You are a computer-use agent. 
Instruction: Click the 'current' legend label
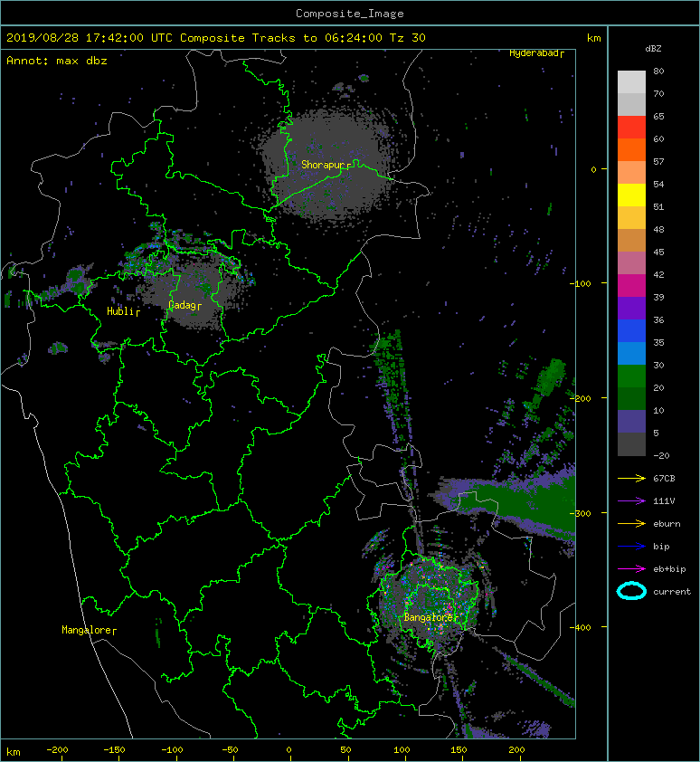pos(672,592)
